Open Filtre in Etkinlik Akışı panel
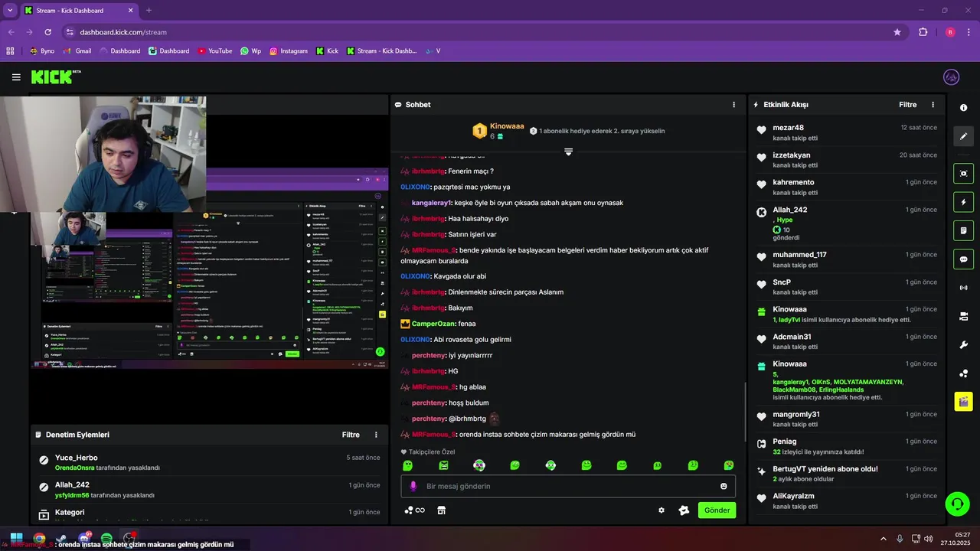980x551 pixels. point(907,105)
